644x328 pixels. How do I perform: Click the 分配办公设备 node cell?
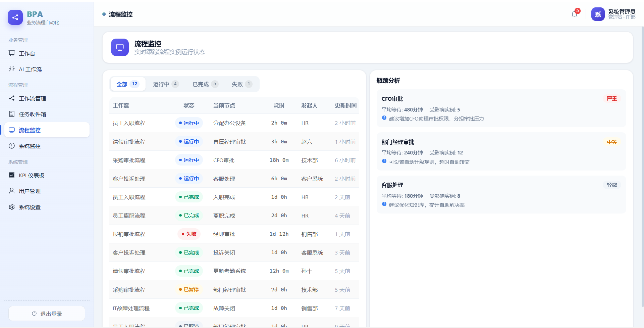click(230, 123)
